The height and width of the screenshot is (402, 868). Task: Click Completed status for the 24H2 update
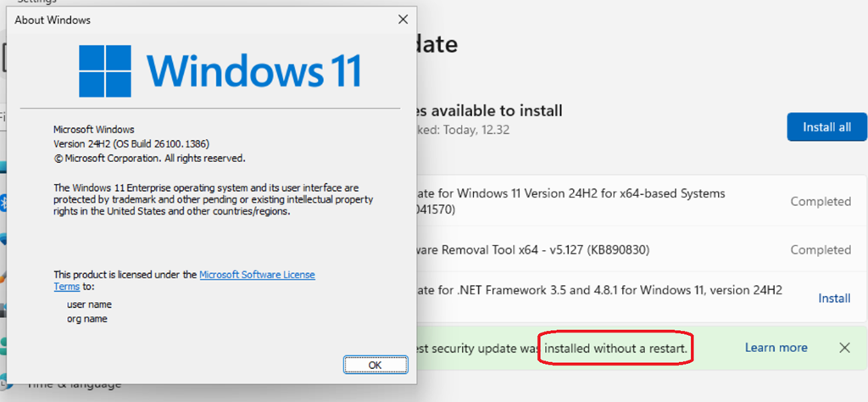point(821,202)
